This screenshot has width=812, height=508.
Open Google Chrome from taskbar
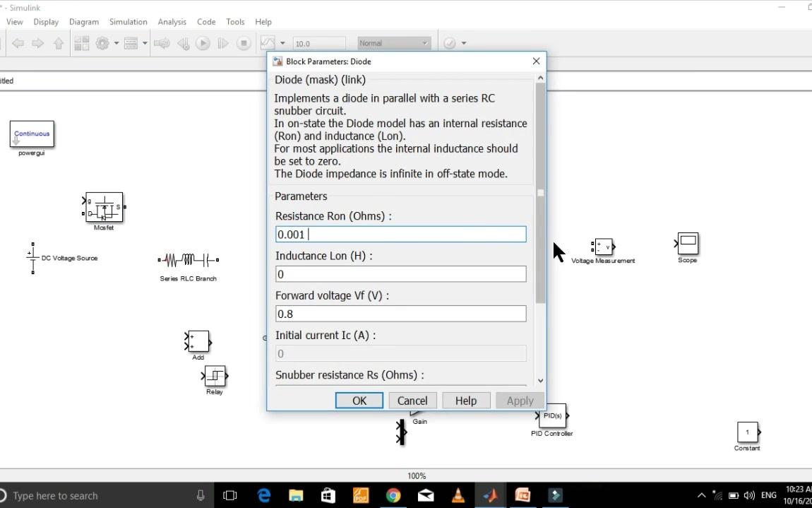393,495
